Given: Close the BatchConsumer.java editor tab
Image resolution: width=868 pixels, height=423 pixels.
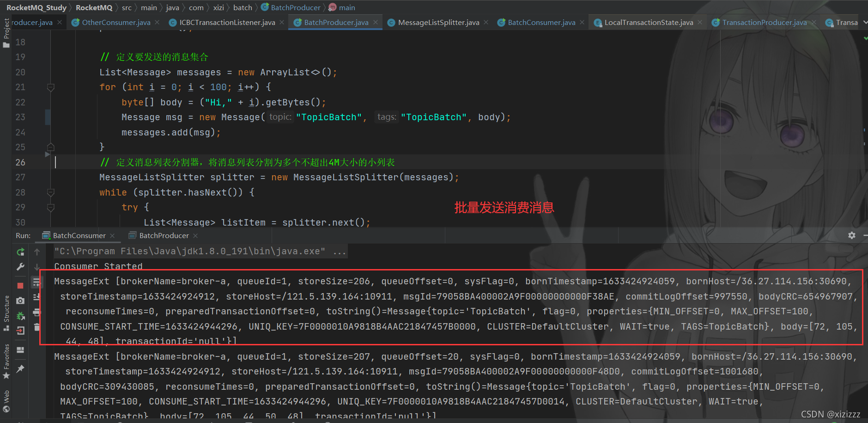Looking at the screenshot, I should tap(582, 22).
